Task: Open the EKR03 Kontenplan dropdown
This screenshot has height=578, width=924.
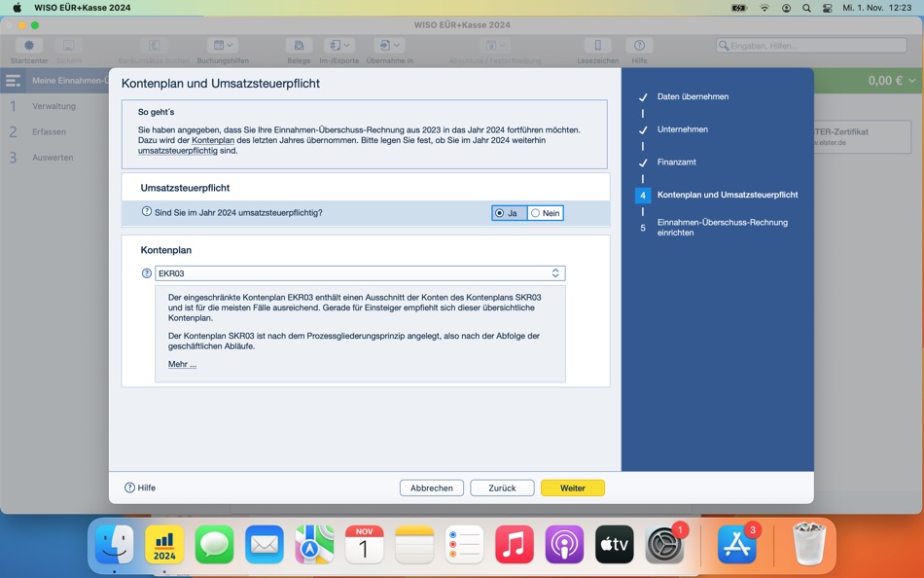Action: coord(554,273)
